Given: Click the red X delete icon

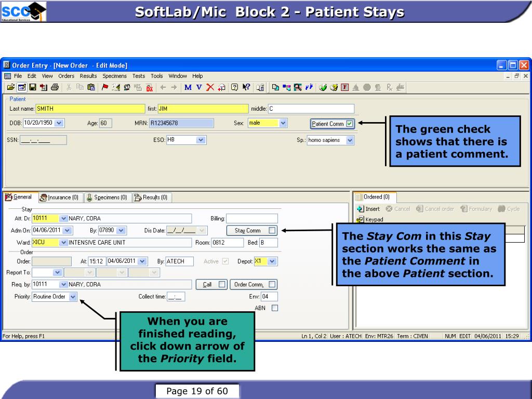Looking at the screenshot, I should [x=210, y=87].
